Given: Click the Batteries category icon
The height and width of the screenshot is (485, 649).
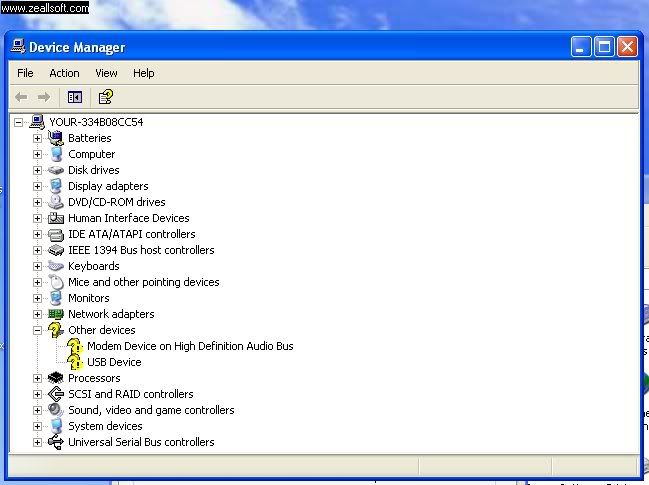Looking at the screenshot, I should coord(56,138).
